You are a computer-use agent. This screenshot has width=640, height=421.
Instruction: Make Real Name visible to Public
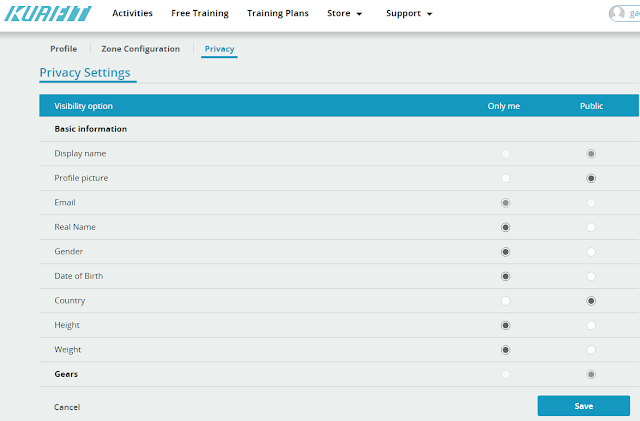(x=591, y=227)
